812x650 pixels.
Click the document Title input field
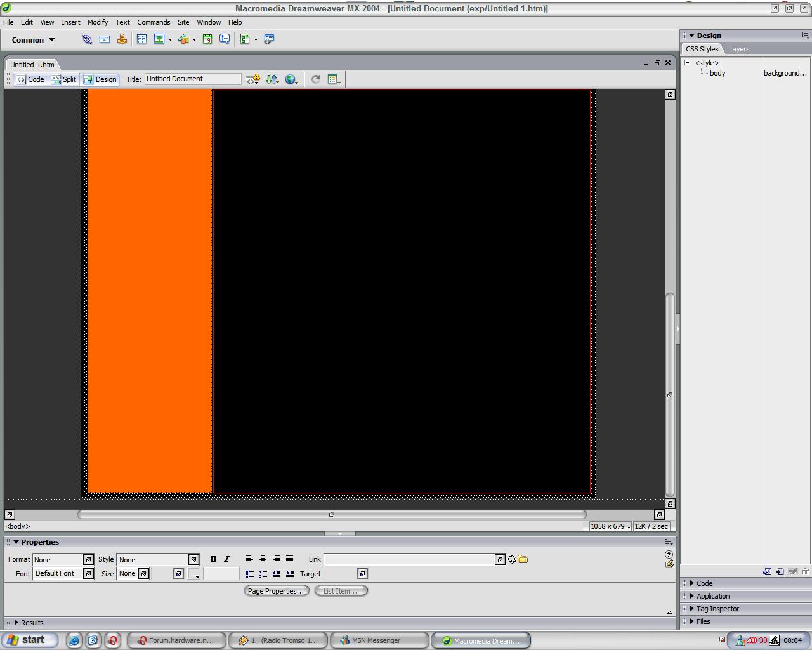click(x=192, y=79)
